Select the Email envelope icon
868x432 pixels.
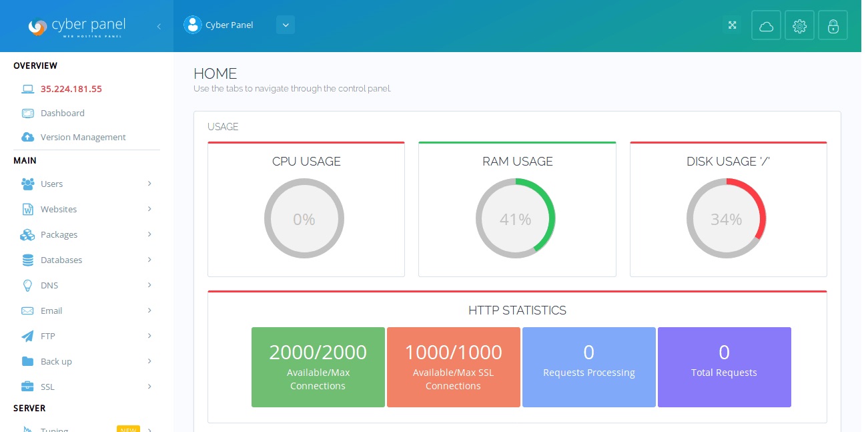tap(28, 310)
